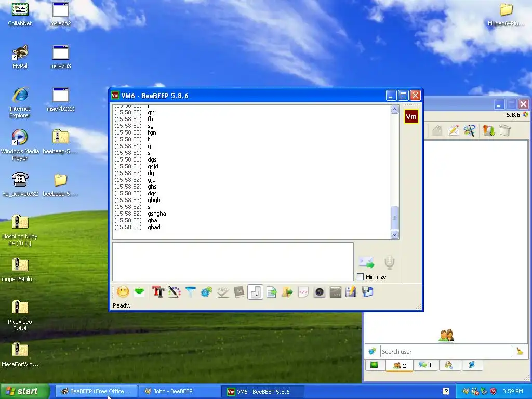Select the CollabNet desktop icon
The height and width of the screenshot is (399, 532).
click(20, 14)
